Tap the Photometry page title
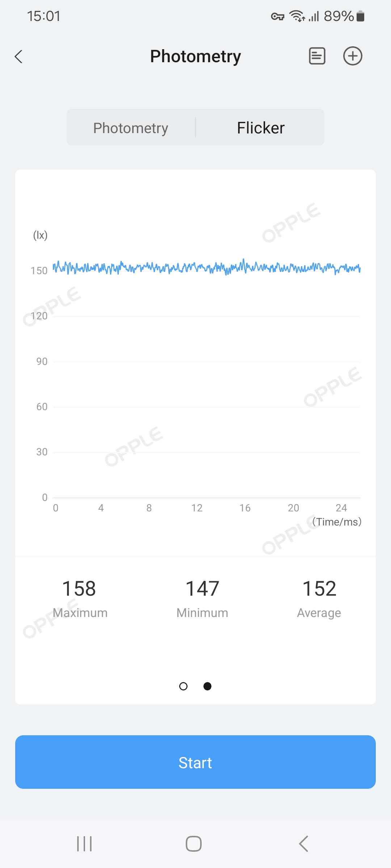Viewport: 391px width, 868px height. click(195, 56)
